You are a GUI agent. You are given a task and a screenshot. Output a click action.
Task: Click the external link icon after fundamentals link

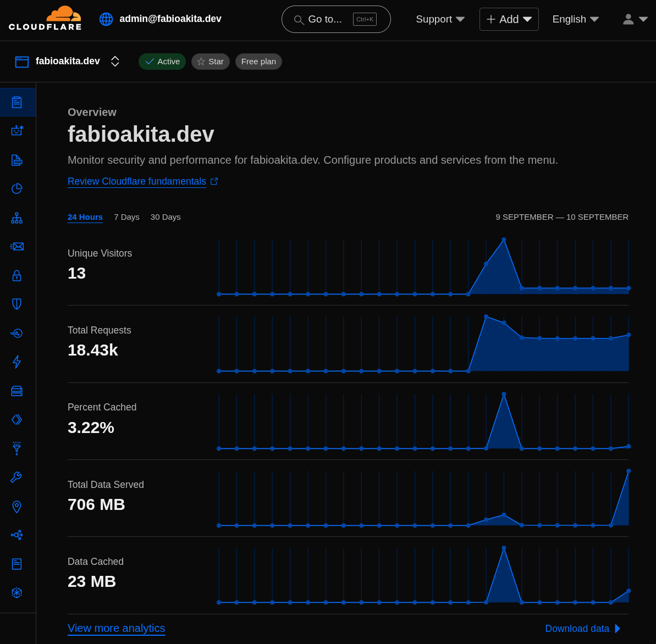(x=214, y=181)
